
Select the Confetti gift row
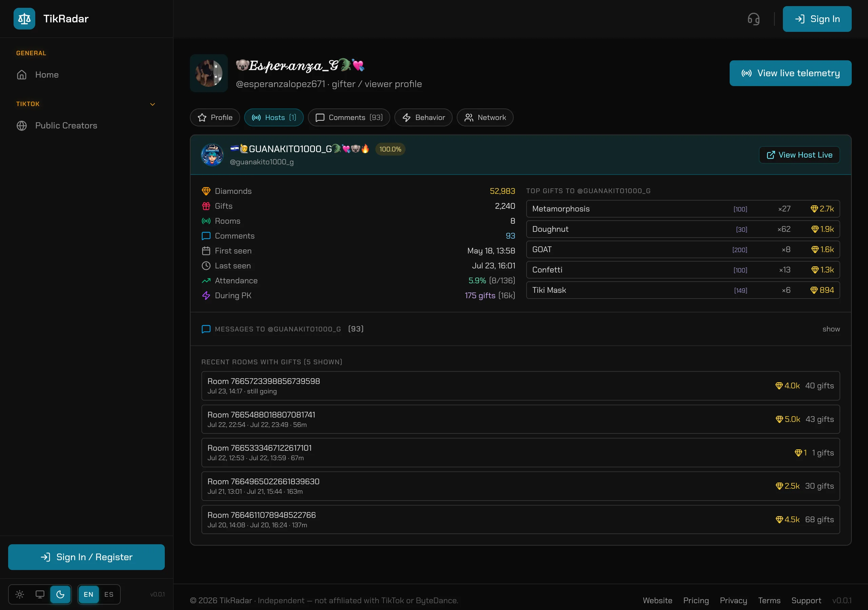pyautogui.click(x=683, y=270)
